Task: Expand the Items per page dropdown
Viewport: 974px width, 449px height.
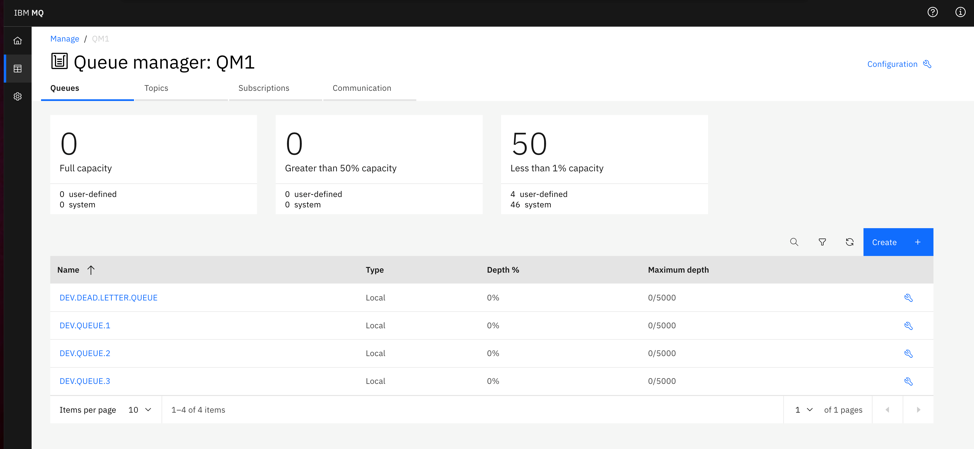Action: [x=140, y=410]
